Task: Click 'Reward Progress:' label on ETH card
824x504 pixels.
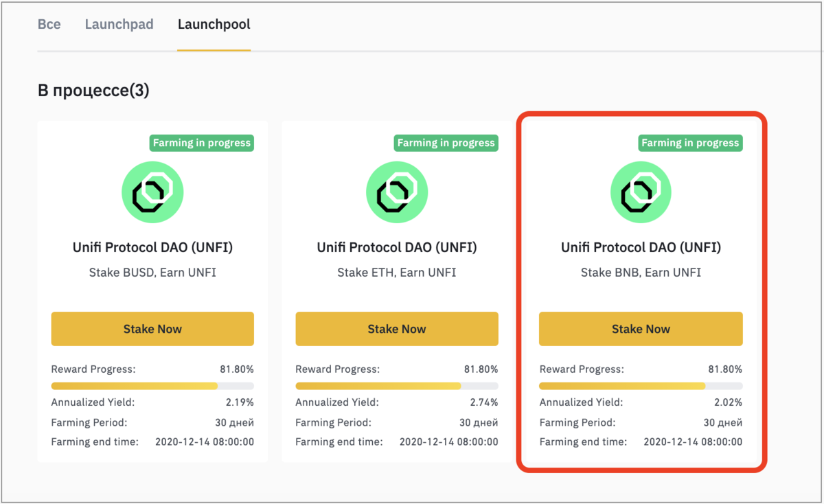Action: coord(337,369)
